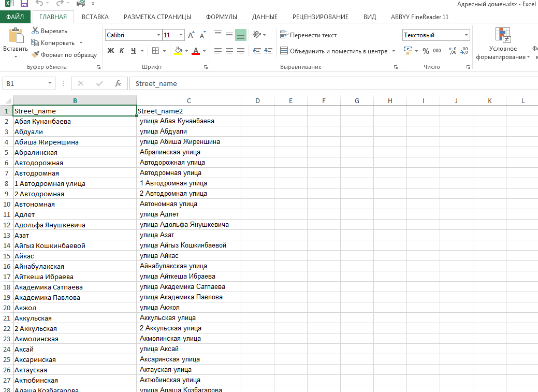Open the ФОРМУЛЫ ribbon tab
Image resolution: width=538 pixels, height=392 pixels.
[222, 17]
